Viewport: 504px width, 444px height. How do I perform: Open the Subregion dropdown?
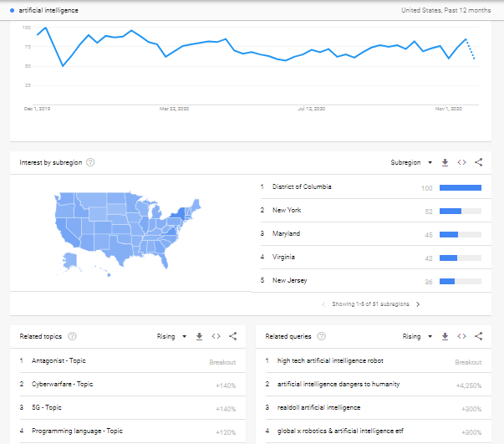411,163
